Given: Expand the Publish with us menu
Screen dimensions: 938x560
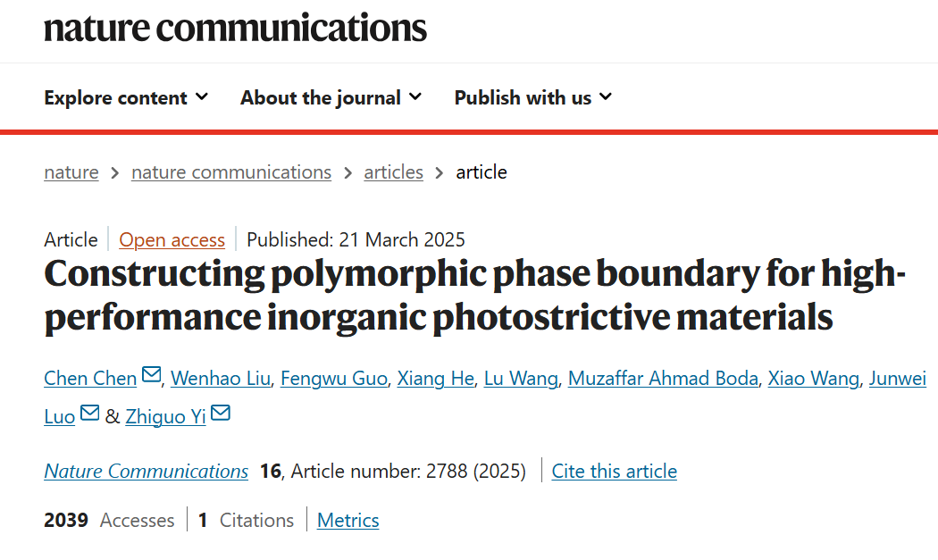Looking at the screenshot, I should (x=533, y=97).
